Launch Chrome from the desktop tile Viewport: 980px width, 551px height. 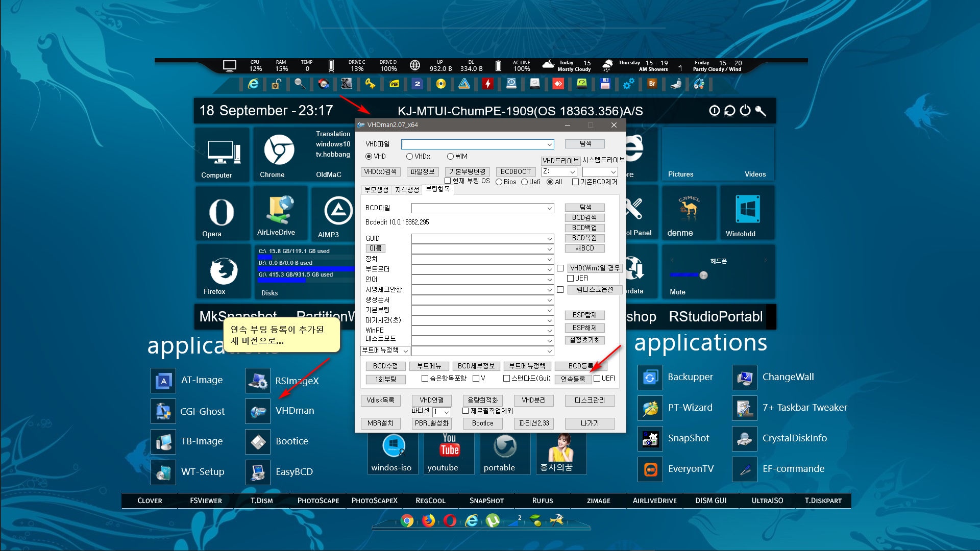279,155
